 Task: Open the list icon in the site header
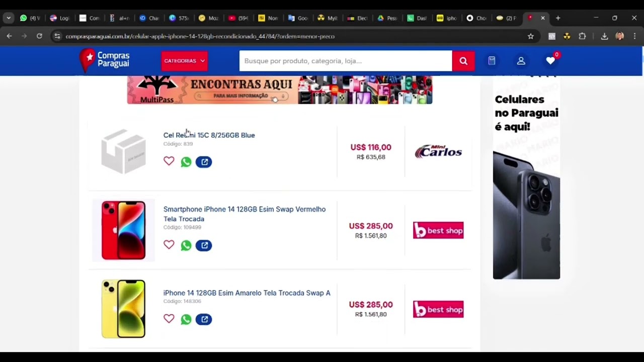click(x=492, y=61)
